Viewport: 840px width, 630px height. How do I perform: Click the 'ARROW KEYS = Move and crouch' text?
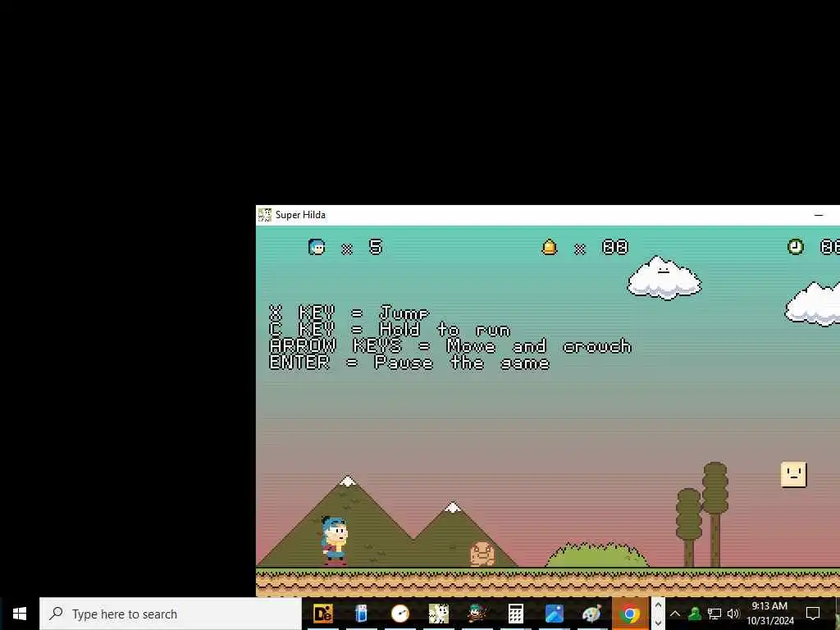[450, 346]
